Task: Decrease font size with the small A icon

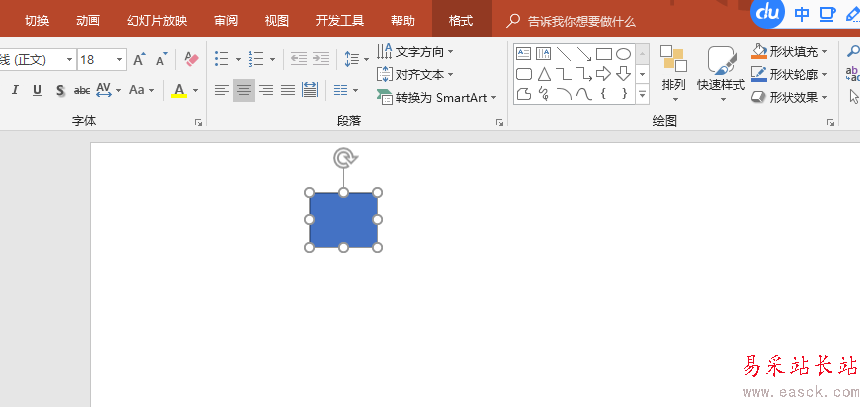Action: click(x=161, y=59)
